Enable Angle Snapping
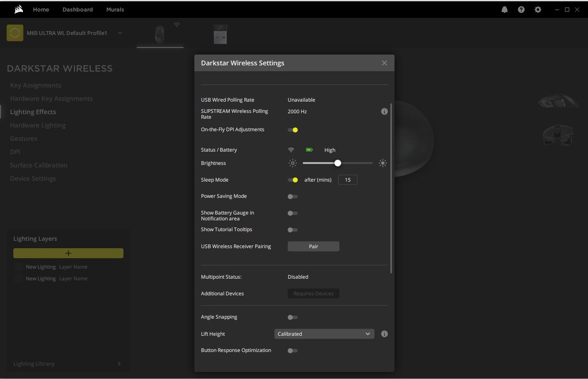This screenshot has width=588, height=379. (293, 317)
